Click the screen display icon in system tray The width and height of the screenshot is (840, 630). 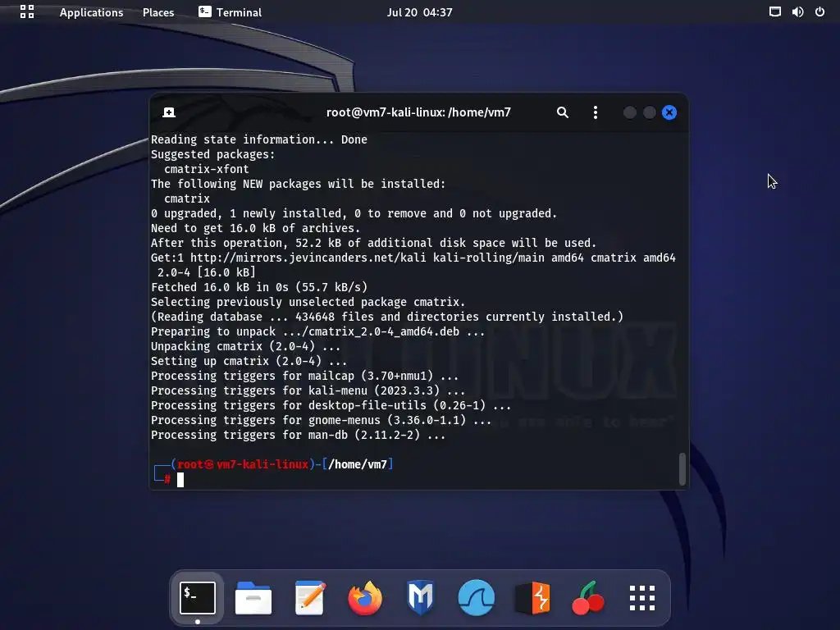coord(774,11)
